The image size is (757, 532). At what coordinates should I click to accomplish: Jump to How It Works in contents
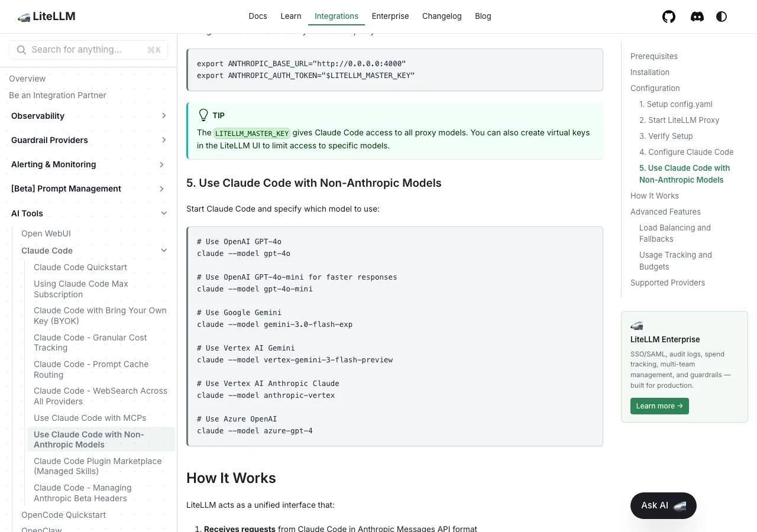pos(655,196)
